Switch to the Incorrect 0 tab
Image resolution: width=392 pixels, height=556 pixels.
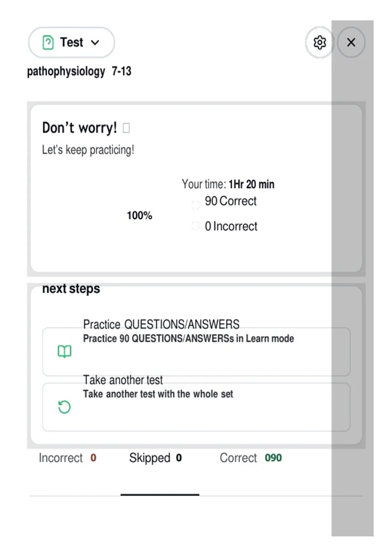tap(68, 458)
